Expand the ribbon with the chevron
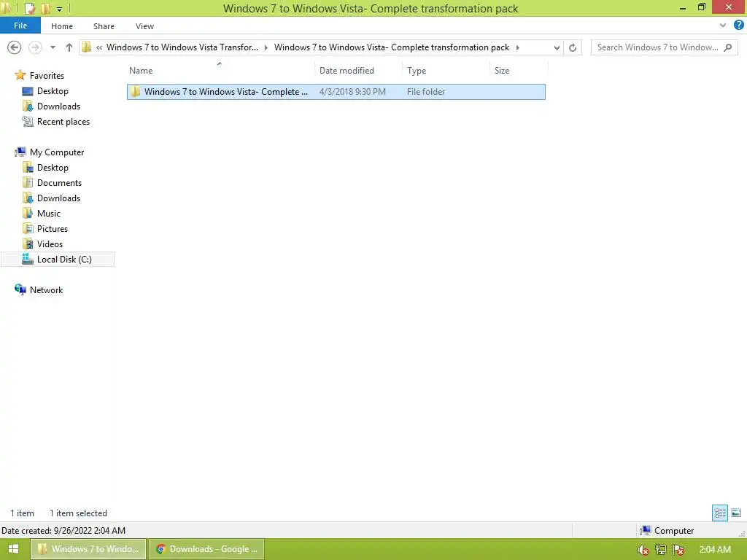 723,26
